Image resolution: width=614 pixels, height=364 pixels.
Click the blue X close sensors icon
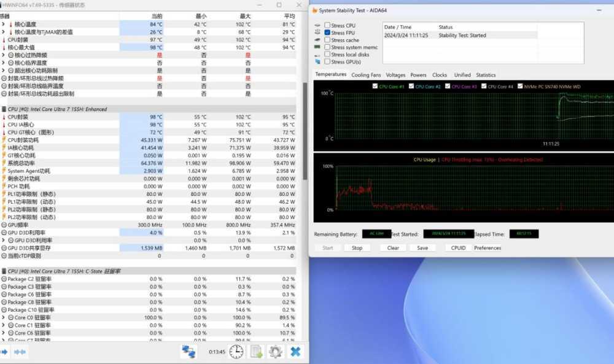[x=295, y=352]
